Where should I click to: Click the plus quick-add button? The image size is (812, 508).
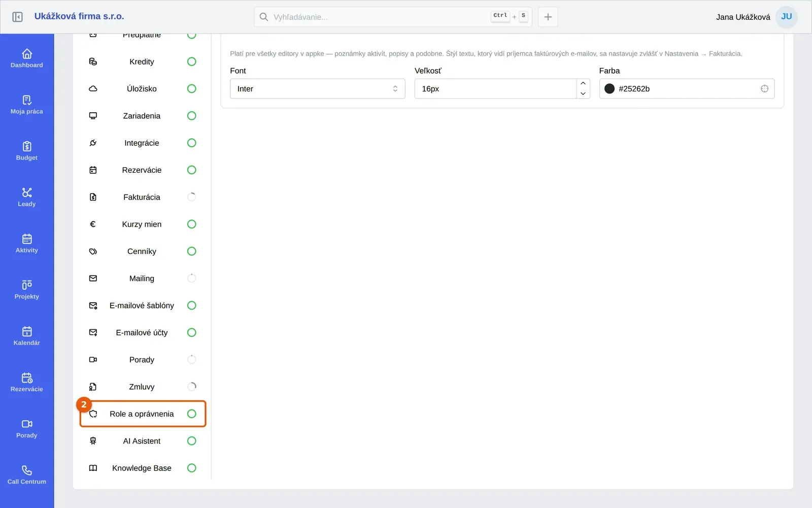pyautogui.click(x=548, y=17)
